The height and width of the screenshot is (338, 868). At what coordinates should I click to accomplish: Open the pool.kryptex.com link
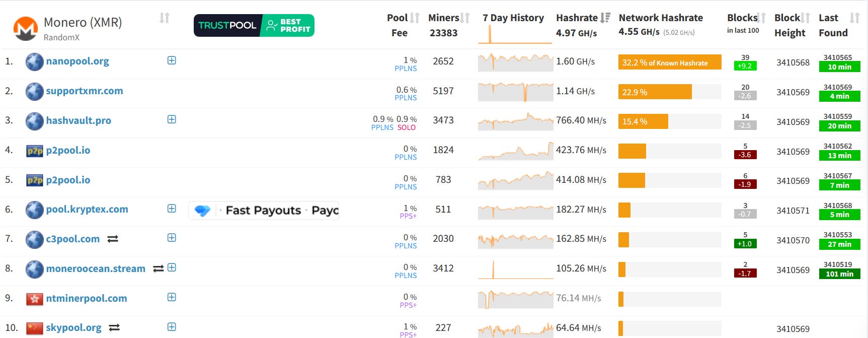(87, 209)
